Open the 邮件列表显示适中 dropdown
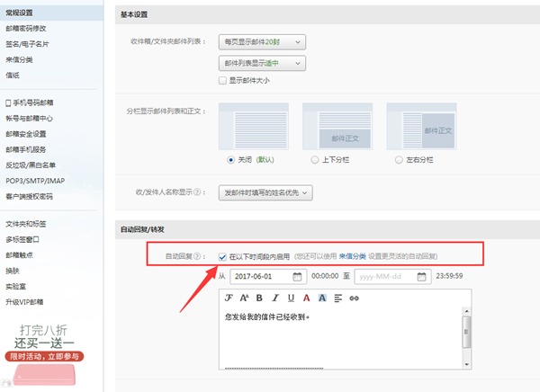This screenshot has width=540, height=392. pos(262,63)
